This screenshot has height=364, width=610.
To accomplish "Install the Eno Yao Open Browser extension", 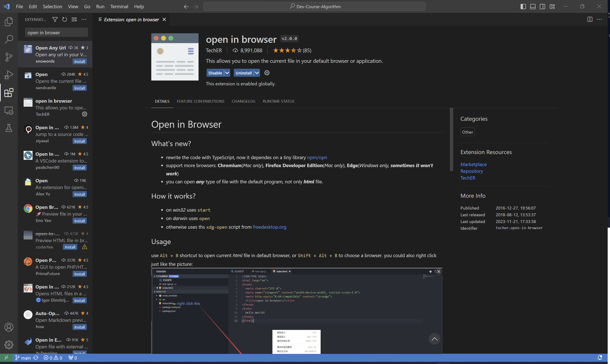I will point(80,221).
